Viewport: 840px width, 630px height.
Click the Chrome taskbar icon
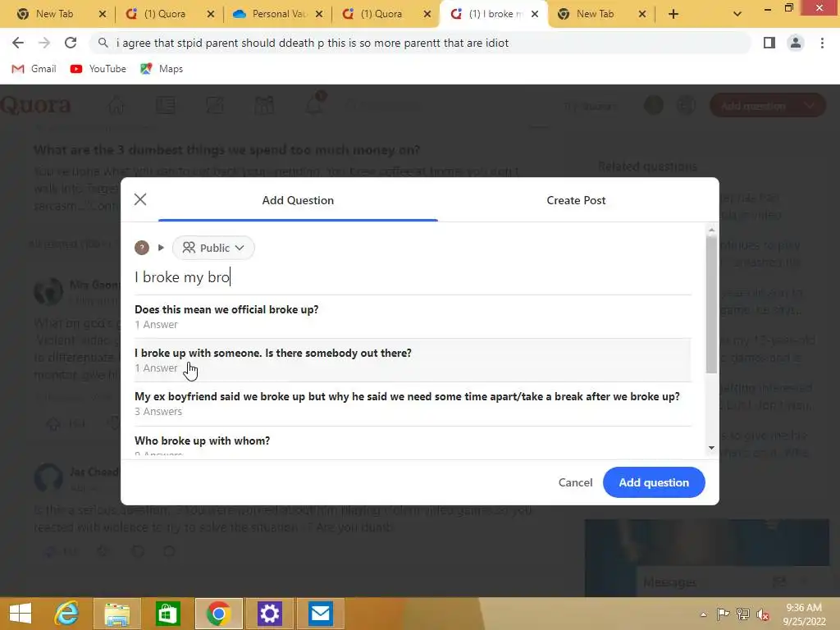[x=218, y=614]
